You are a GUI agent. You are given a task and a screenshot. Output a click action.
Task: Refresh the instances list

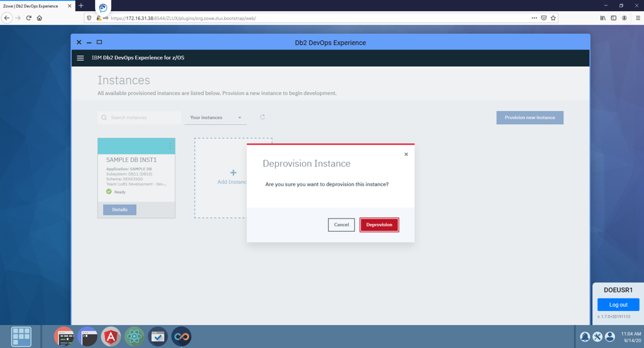click(262, 118)
